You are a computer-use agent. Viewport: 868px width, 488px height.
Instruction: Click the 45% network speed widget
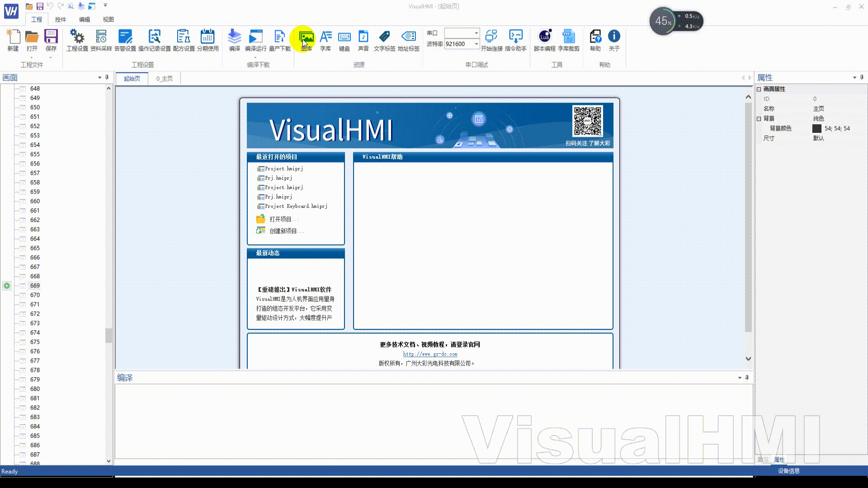coord(676,21)
